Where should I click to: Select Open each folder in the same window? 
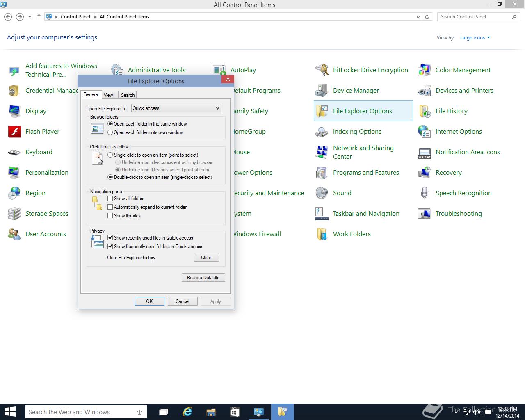pyautogui.click(x=110, y=124)
